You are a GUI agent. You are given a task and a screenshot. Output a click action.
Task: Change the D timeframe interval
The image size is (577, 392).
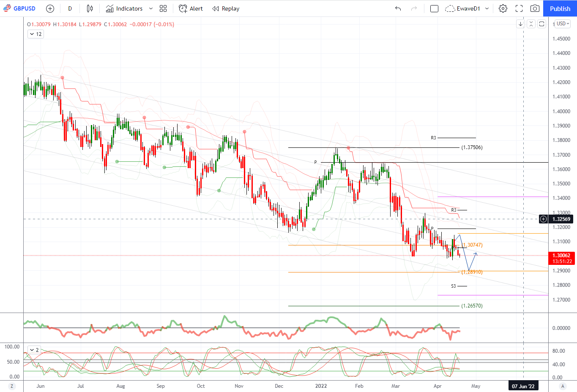70,8
